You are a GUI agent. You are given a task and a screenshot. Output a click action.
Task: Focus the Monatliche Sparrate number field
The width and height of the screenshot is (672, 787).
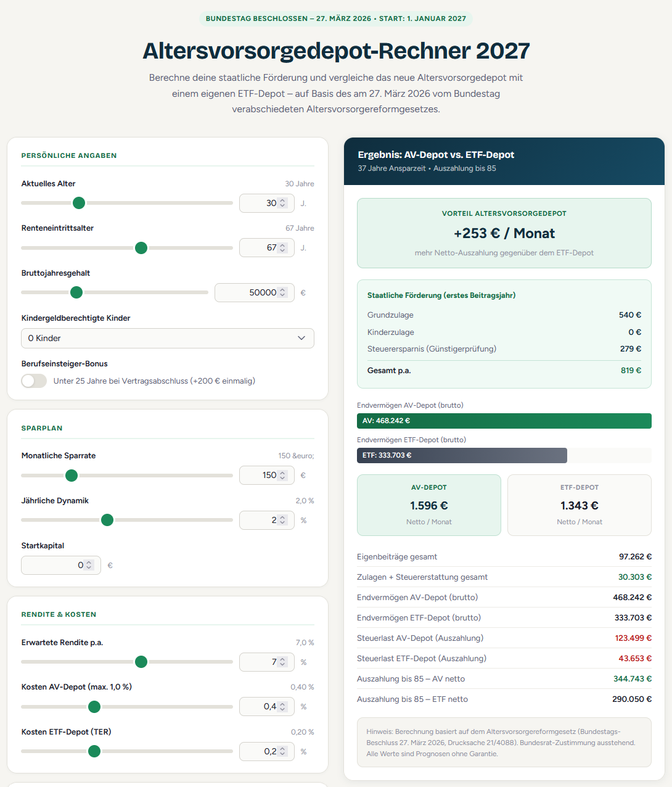pyautogui.click(x=267, y=475)
